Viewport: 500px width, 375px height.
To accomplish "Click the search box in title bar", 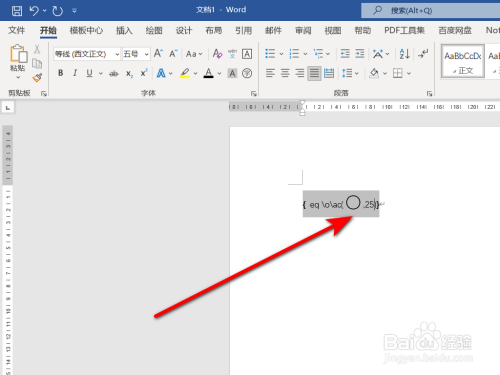I will pyautogui.click(x=430, y=11).
